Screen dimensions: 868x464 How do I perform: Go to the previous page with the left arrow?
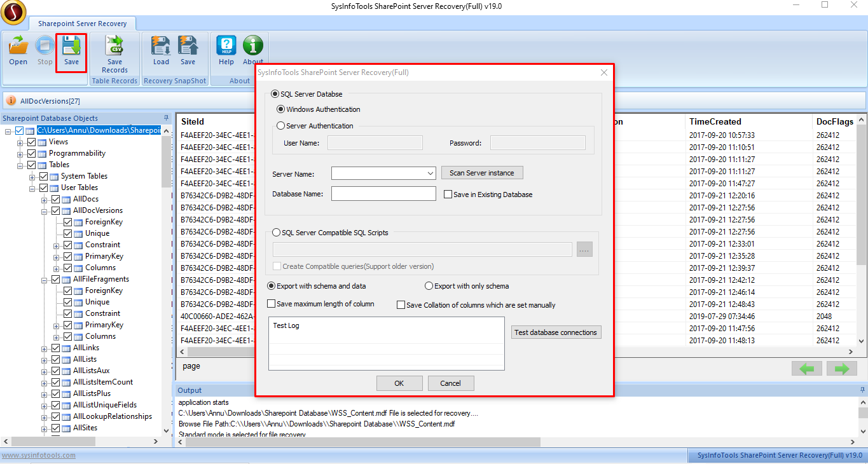[806, 369]
